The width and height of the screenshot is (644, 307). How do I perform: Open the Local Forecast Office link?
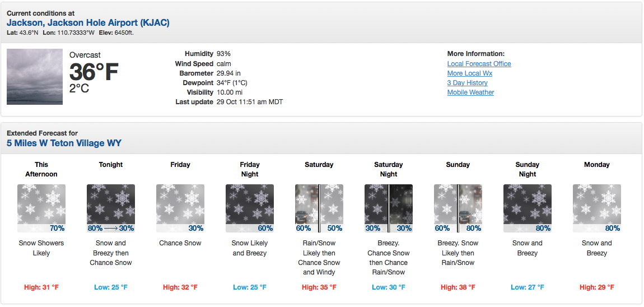tap(479, 64)
